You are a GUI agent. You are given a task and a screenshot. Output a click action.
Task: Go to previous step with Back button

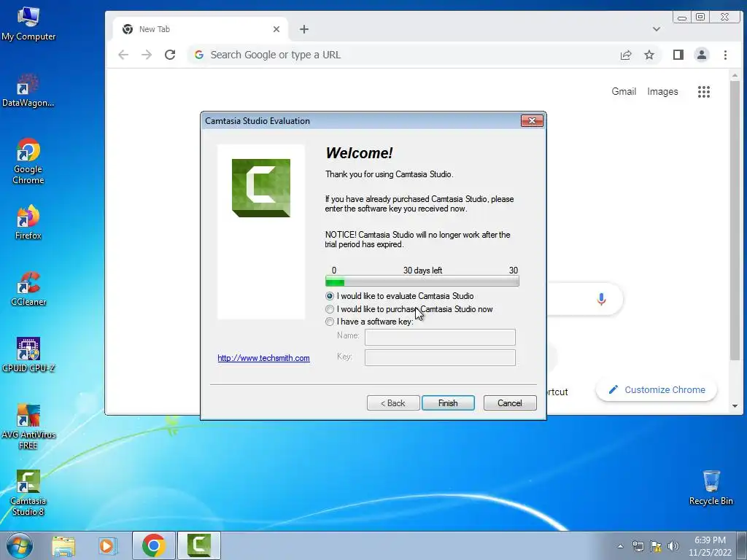tap(393, 402)
